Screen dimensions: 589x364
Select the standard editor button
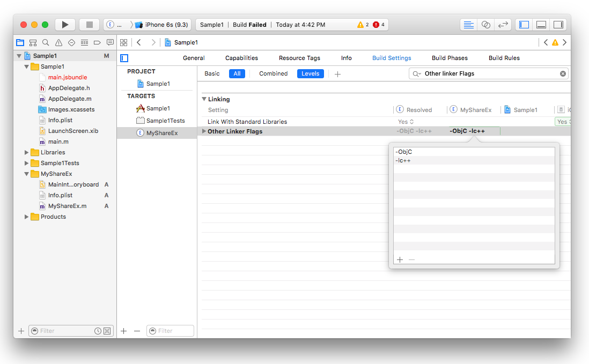(468, 25)
